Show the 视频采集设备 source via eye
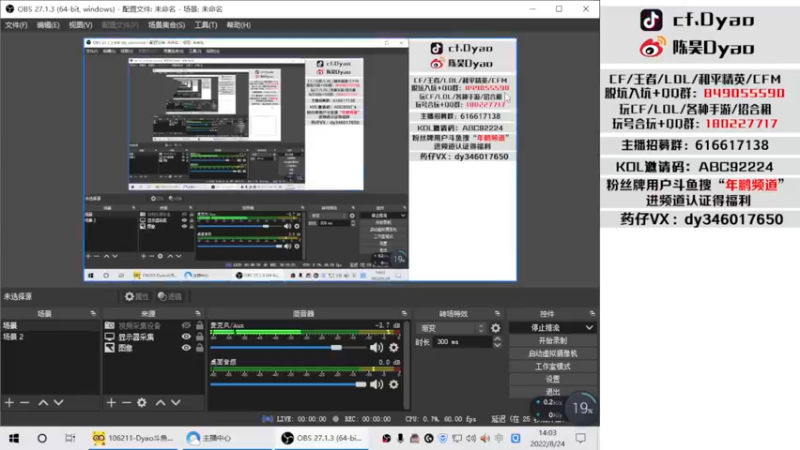Screen dimensions: 800x450 [x=186, y=325]
